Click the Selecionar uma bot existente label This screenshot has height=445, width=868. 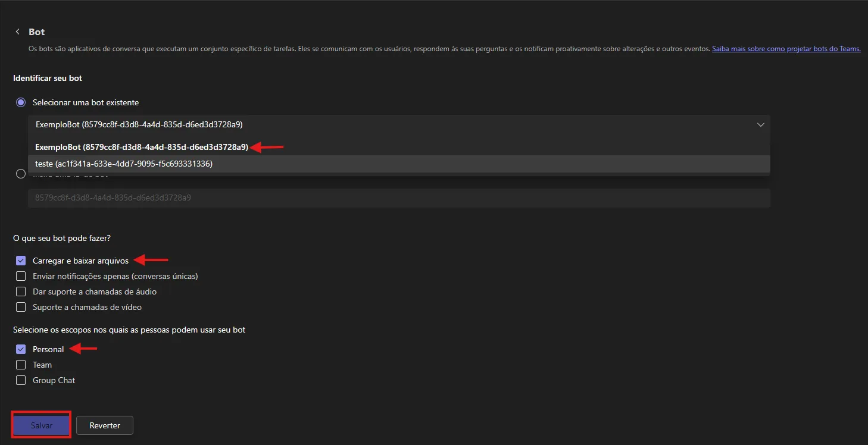(x=86, y=102)
